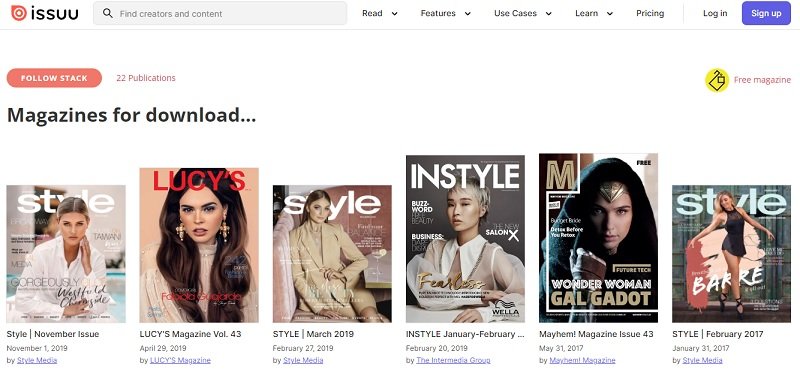Screen dimensions: 800x382
Task: Click the 'February 20, 2019' date
Action: 437,348
